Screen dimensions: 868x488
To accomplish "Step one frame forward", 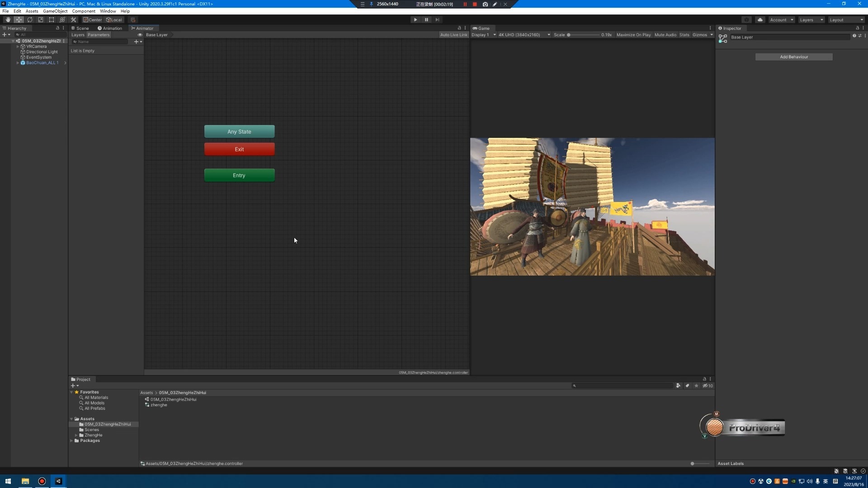I will pyautogui.click(x=437, y=20).
